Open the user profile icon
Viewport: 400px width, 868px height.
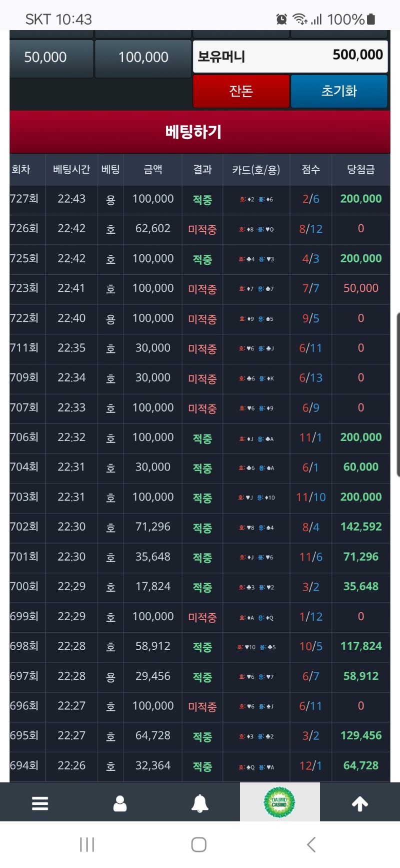120,803
